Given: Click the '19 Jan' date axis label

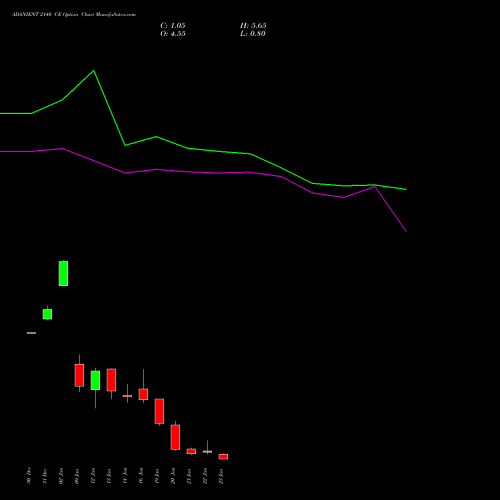Looking at the screenshot, I should (x=157, y=476).
